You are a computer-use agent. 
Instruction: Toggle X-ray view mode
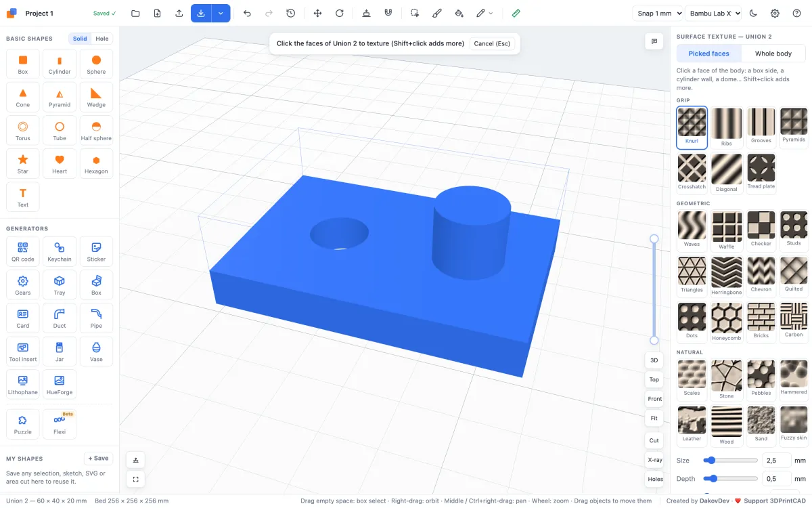point(654,460)
